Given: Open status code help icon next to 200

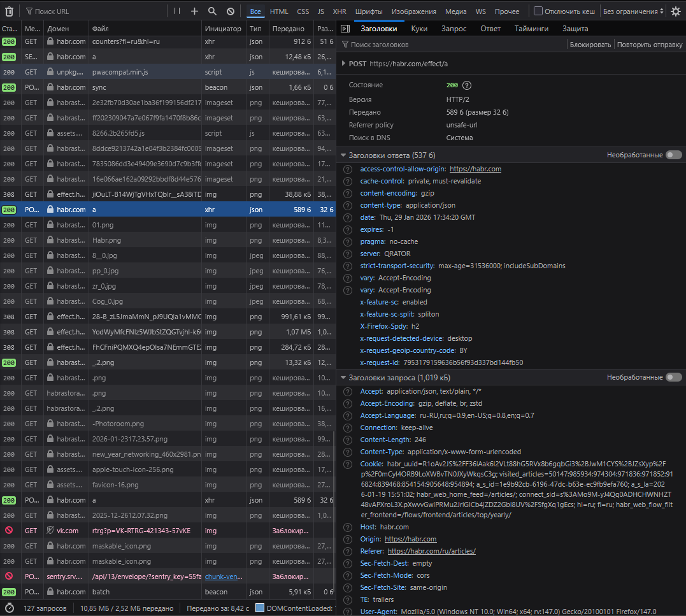Looking at the screenshot, I should coord(467,85).
